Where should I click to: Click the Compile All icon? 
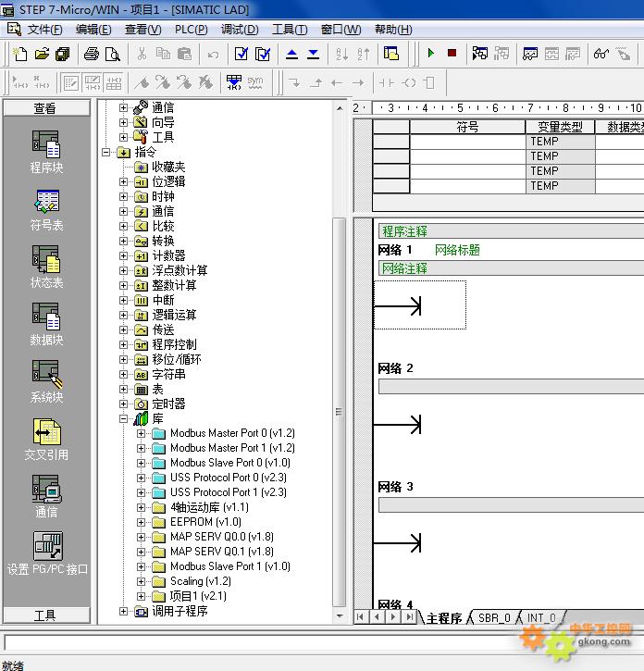[262, 54]
